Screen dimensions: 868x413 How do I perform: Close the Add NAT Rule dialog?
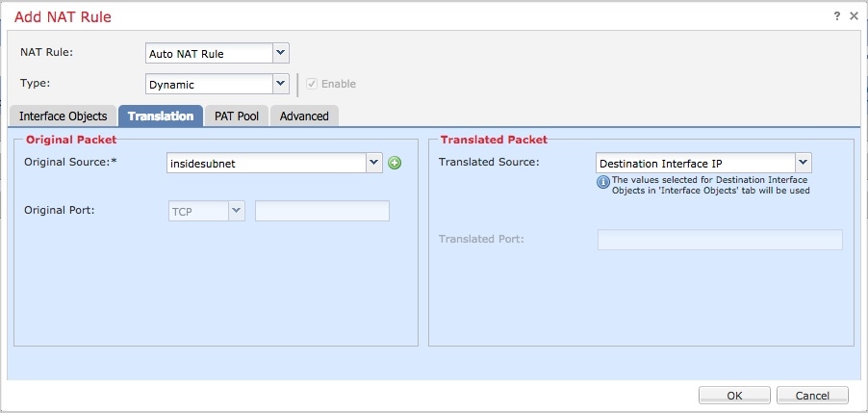(853, 16)
